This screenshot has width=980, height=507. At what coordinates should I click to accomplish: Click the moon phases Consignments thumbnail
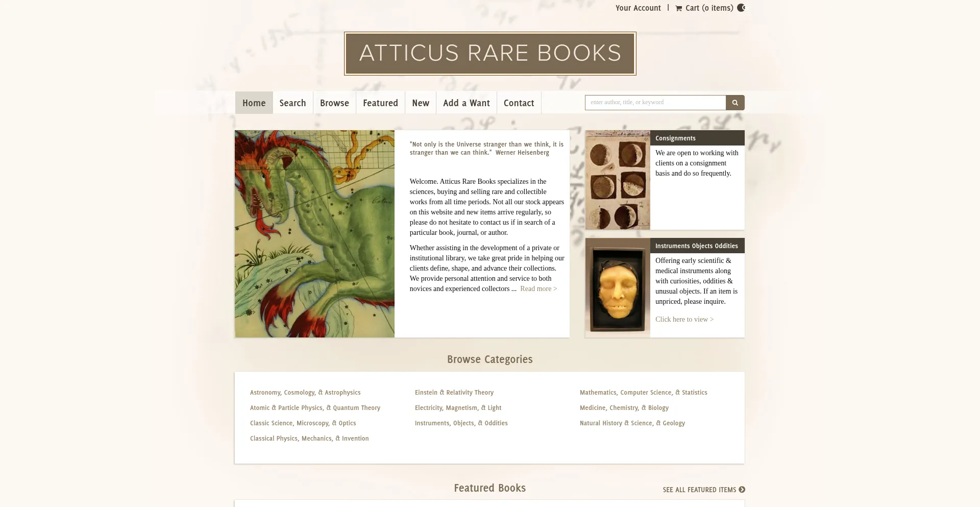[x=618, y=180]
